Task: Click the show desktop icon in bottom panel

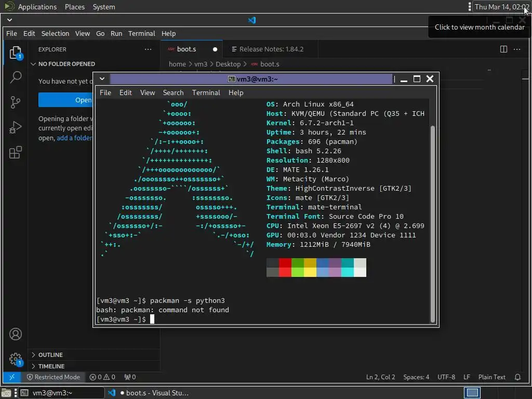Action: (6, 393)
